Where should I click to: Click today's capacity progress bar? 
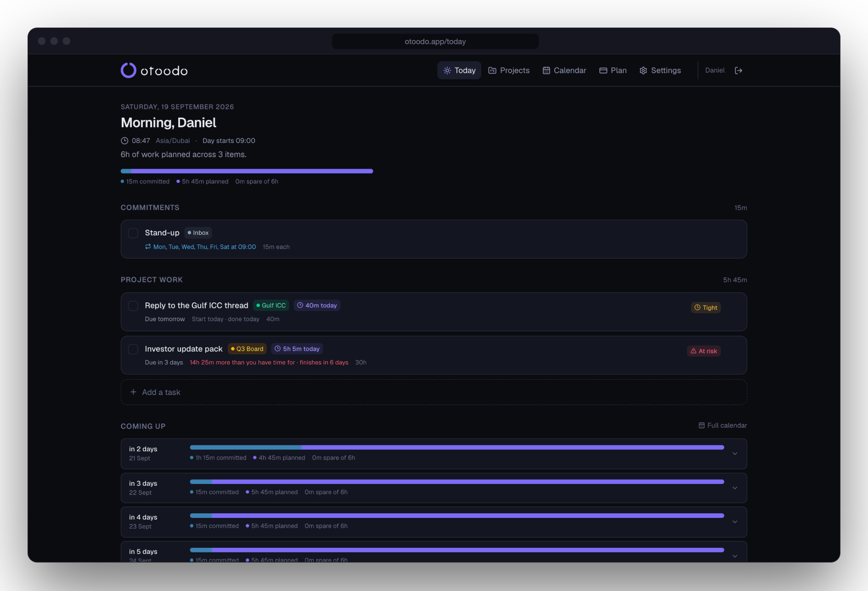[247, 171]
